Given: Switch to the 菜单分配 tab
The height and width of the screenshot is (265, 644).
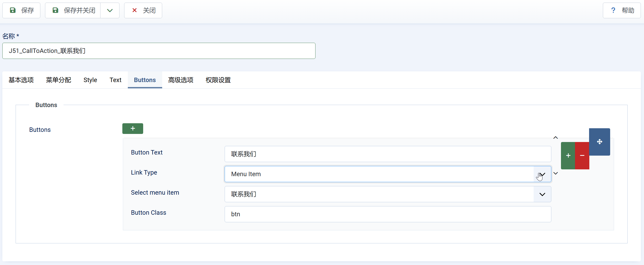Looking at the screenshot, I should click(x=59, y=80).
